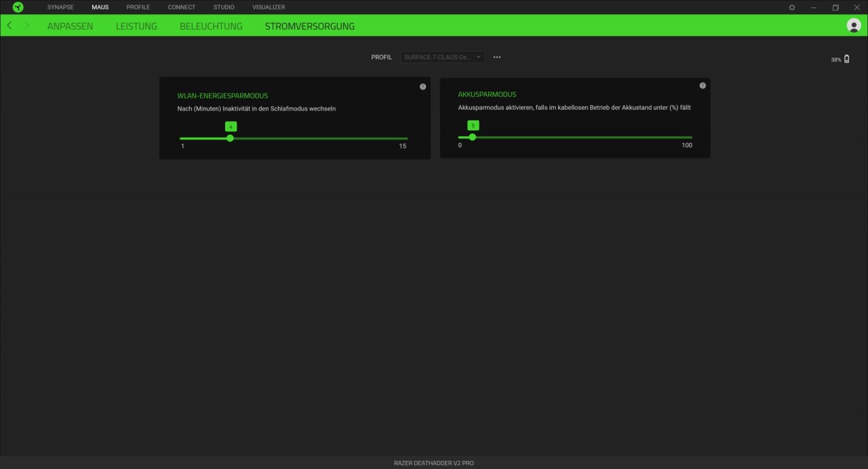
Task: Open the user account avatar
Action: 854,25
